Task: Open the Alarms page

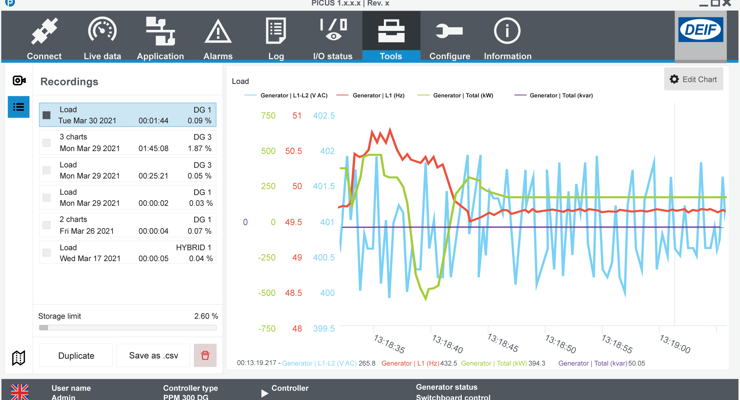Action: point(218,38)
